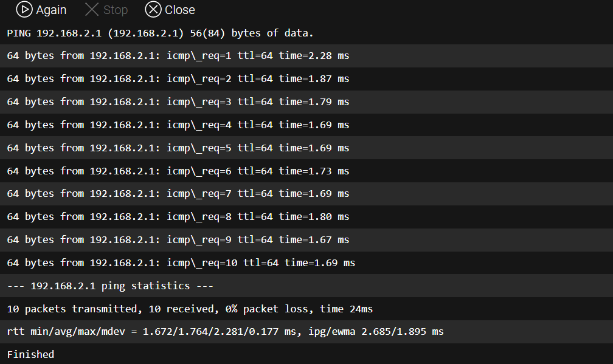
Task: Select the icmp_req=10 output row
Action: pos(306,263)
